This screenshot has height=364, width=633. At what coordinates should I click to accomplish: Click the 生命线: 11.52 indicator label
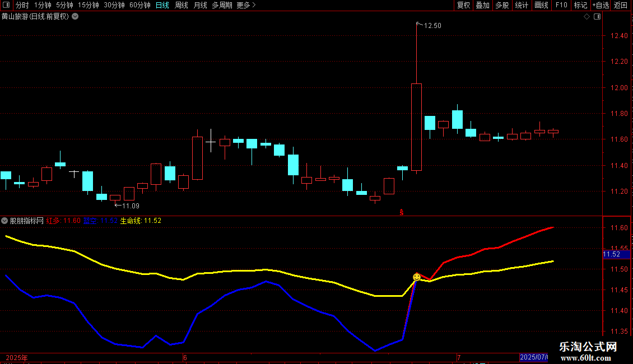(x=141, y=221)
